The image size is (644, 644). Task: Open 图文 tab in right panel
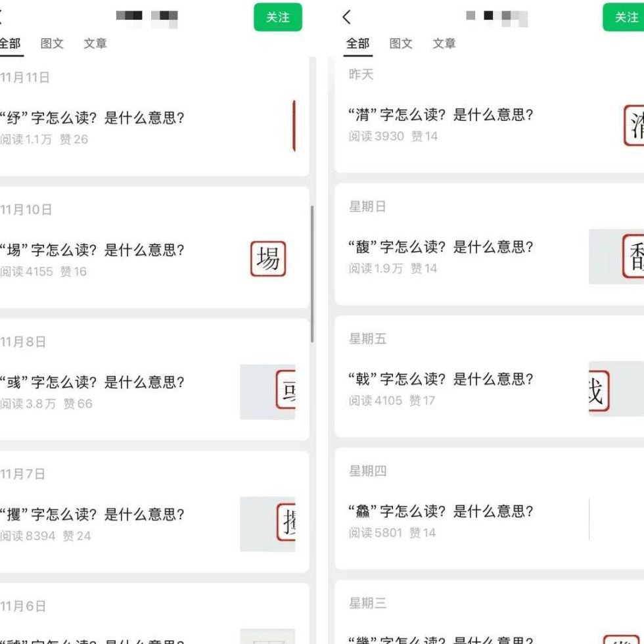click(401, 43)
